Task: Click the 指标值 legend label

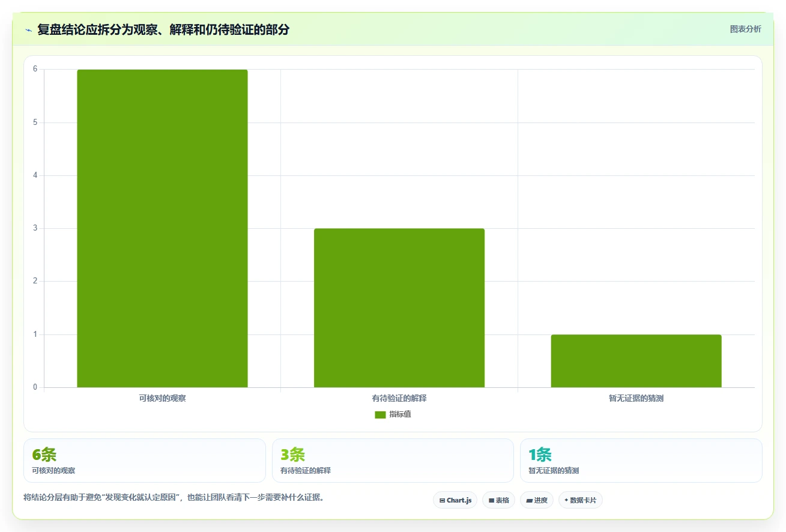Action: point(400,414)
